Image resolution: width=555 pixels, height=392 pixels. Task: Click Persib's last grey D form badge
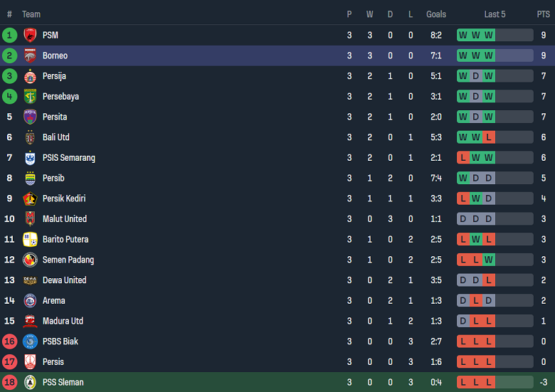tap(489, 178)
